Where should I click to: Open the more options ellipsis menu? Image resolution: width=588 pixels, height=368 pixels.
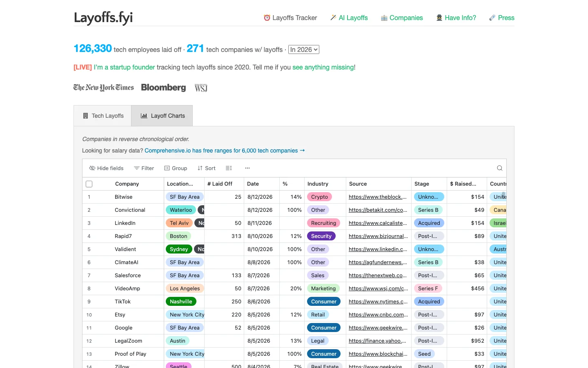(247, 168)
